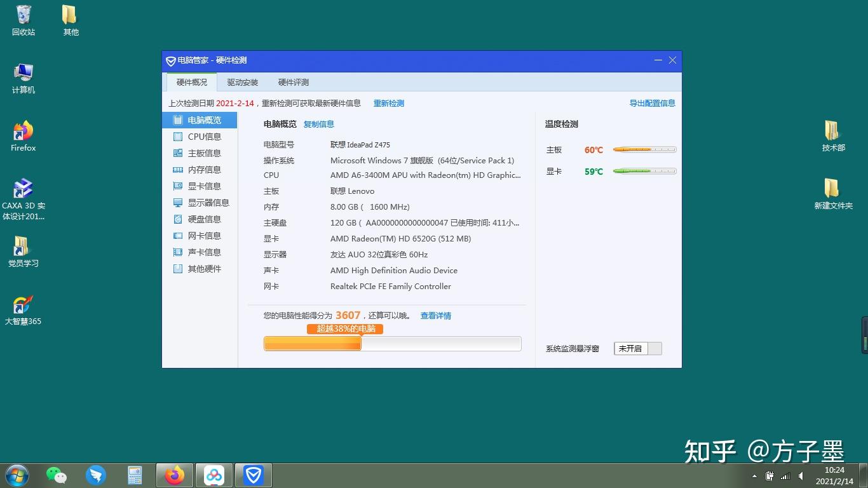Click the 2021-2-14 last detection date
The image size is (868, 488).
point(235,104)
